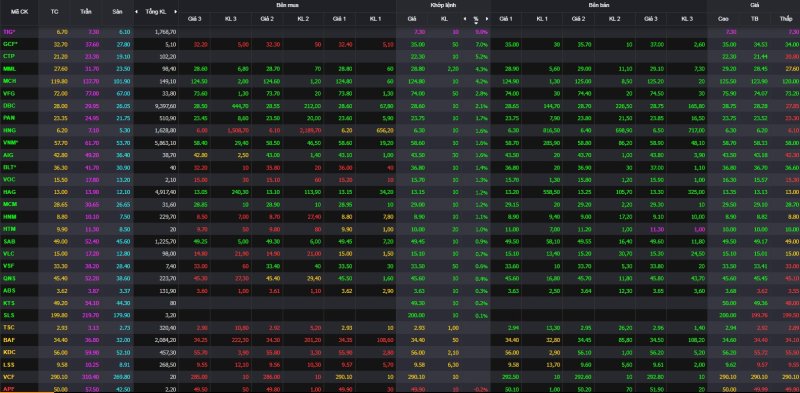Select the MCH ticker symbol
The width and height of the screenshot is (800, 393).
coord(9,81)
